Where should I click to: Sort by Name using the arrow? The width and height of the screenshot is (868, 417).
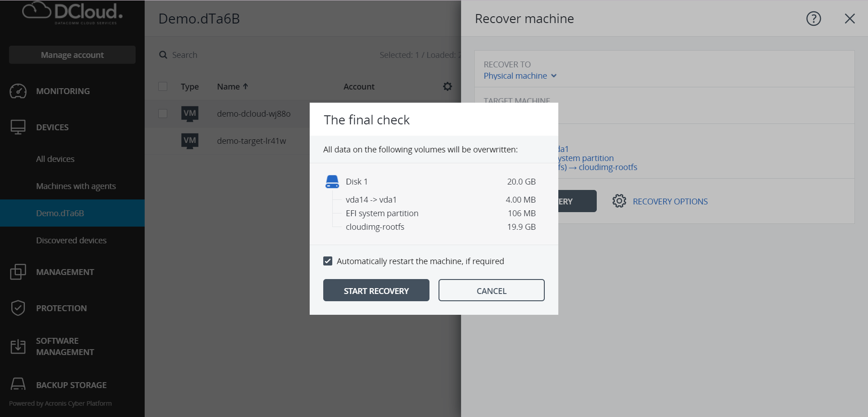tap(245, 86)
